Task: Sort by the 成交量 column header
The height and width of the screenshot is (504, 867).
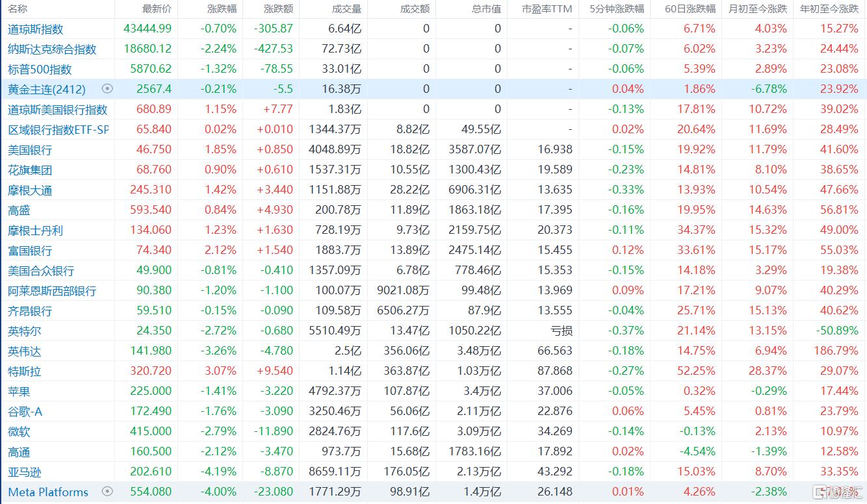Action: click(346, 8)
